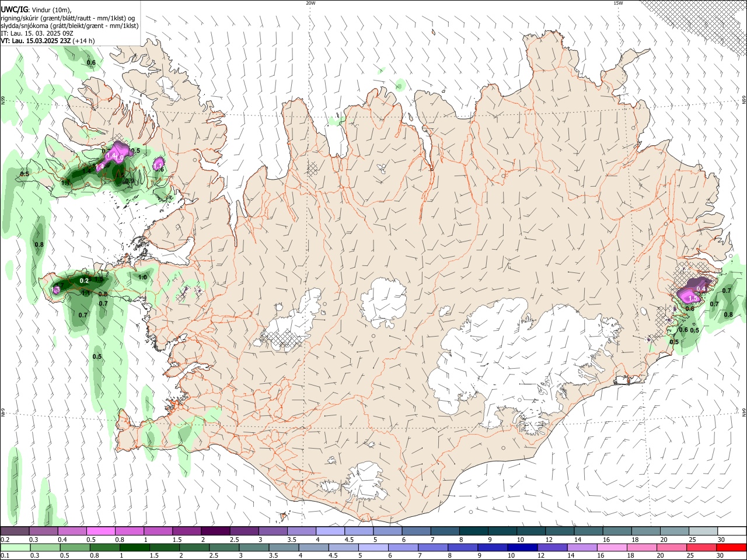
Task: Click the '20W' longitude label at the top
Action: coord(310,3)
